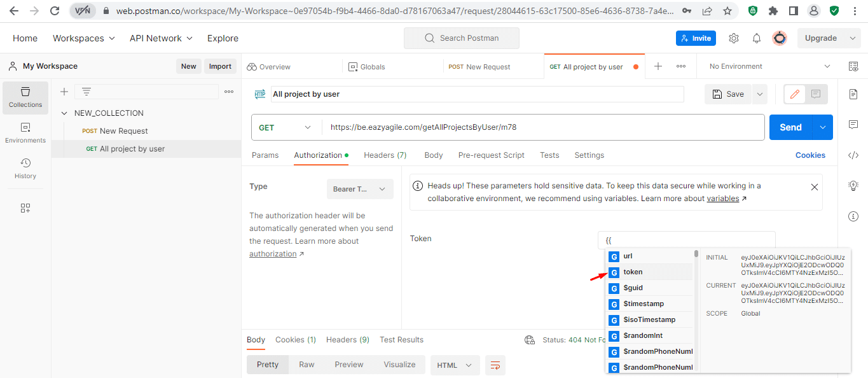Open the Environments sidebar panel
Image resolution: width=868 pixels, height=378 pixels.
point(25,133)
